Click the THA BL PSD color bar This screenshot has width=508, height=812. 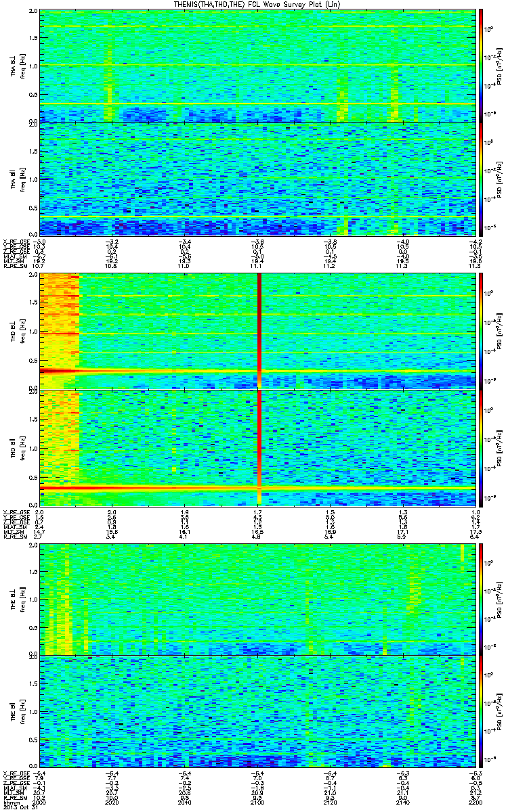pos(482,65)
